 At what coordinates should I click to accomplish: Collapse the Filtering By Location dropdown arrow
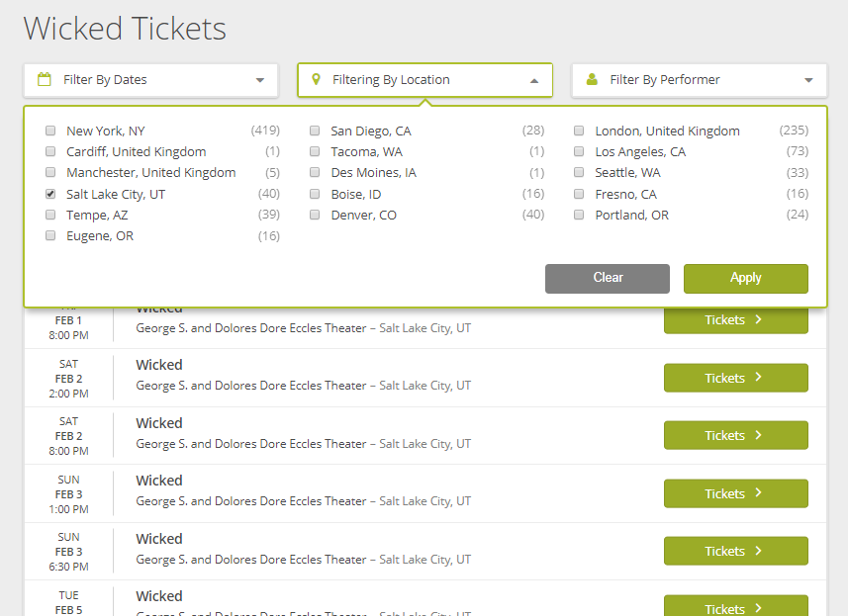click(x=534, y=80)
